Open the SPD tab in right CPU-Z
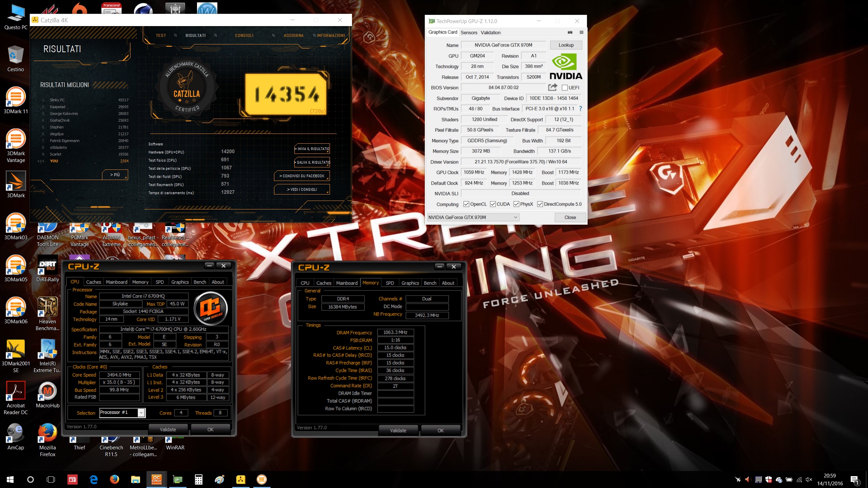This screenshot has width=868, height=488. tap(390, 283)
